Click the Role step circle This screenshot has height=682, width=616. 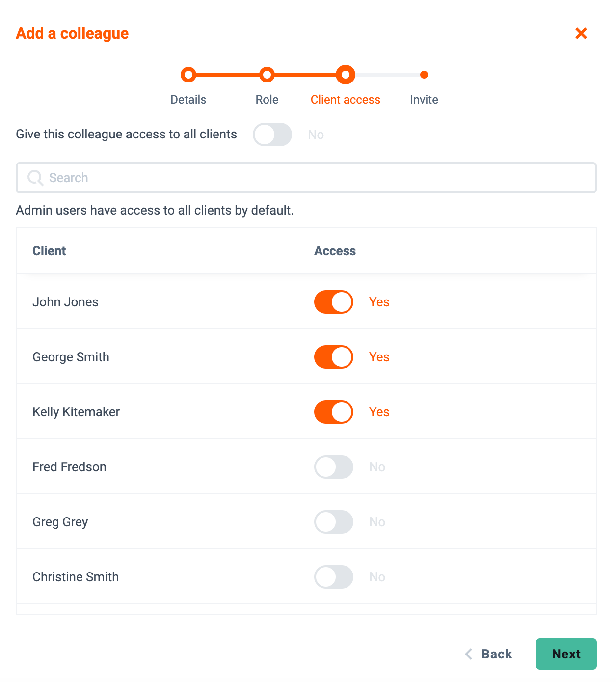tap(267, 75)
